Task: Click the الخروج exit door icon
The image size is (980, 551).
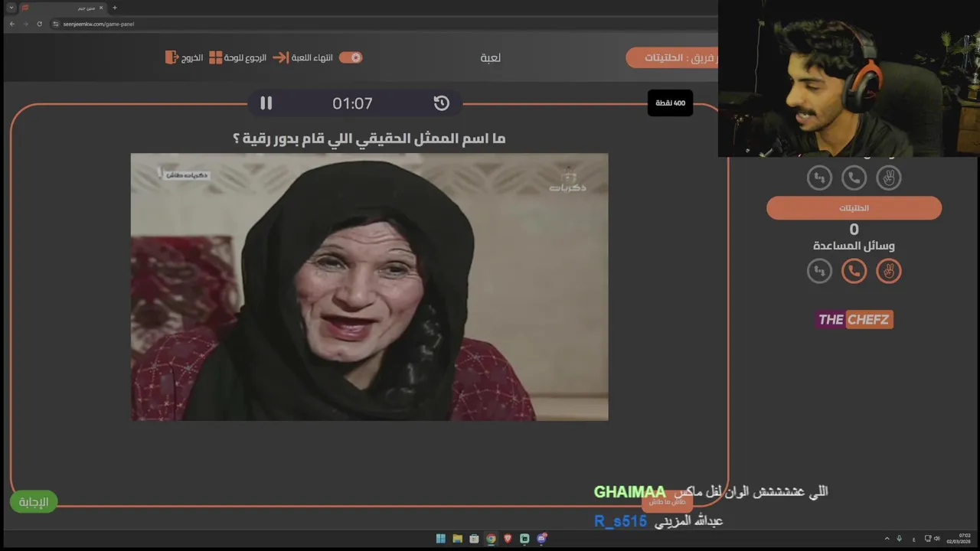Action: point(171,57)
